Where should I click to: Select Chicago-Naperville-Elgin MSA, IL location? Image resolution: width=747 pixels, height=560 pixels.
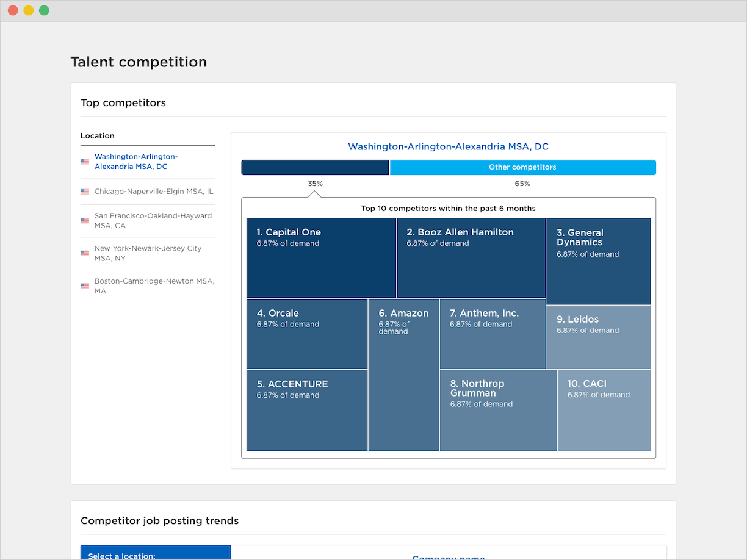(148, 192)
